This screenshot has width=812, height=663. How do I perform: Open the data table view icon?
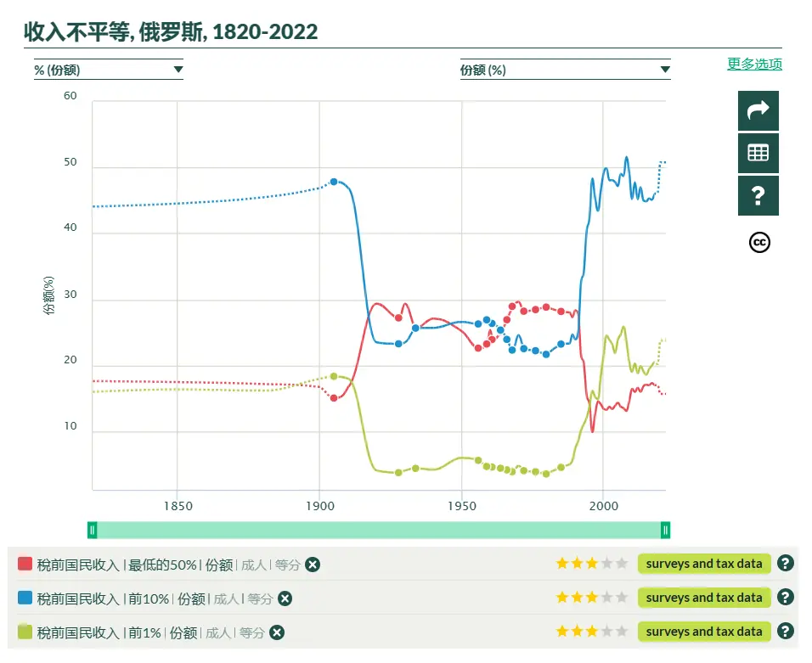click(758, 153)
